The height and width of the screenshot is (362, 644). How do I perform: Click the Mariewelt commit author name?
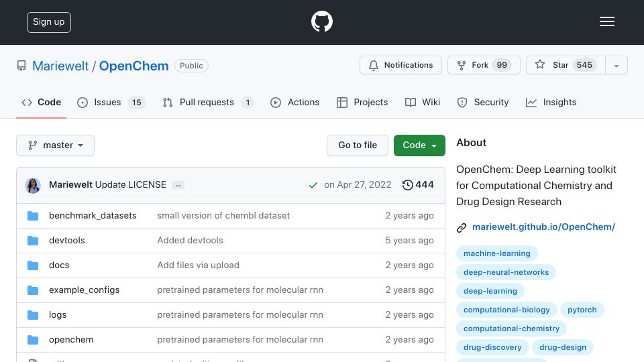point(70,185)
